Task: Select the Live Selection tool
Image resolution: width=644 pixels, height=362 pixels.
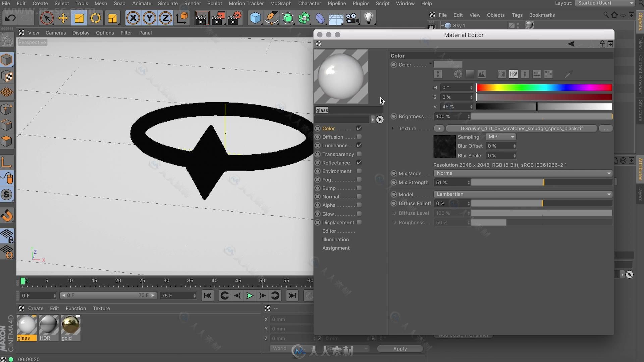Action: pos(47,18)
